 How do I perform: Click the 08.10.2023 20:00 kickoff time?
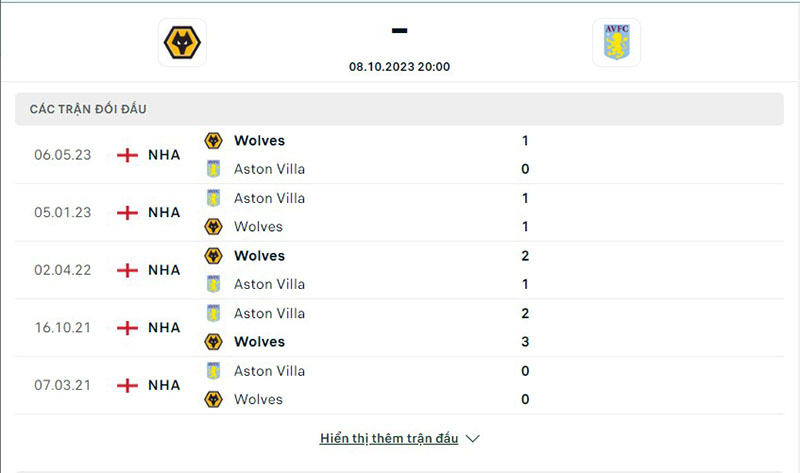pyautogui.click(x=399, y=67)
